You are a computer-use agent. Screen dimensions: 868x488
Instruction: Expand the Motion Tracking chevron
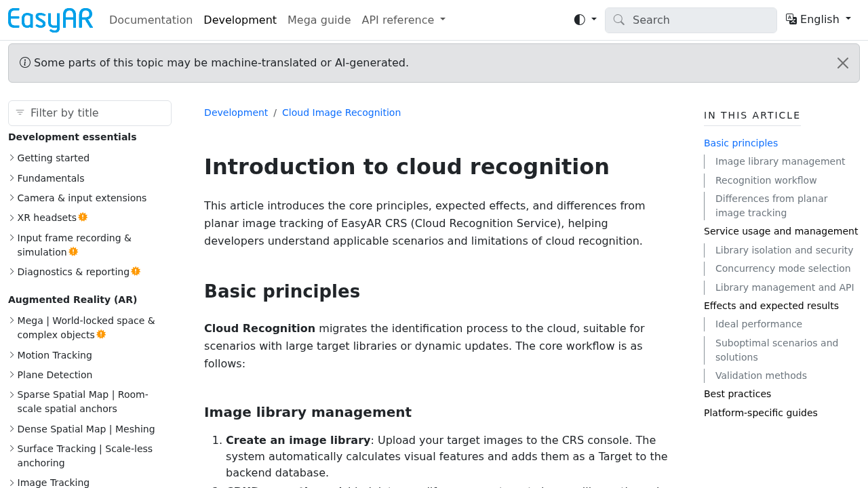[12, 355]
